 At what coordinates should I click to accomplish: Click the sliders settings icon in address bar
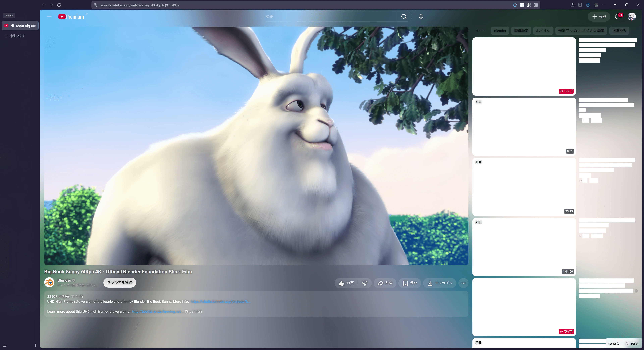(x=536, y=5)
